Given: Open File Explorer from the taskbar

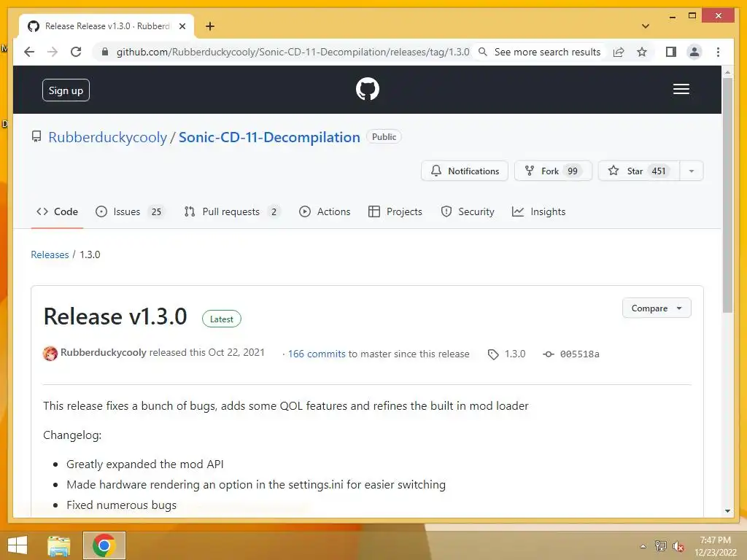Looking at the screenshot, I should click(59, 545).
